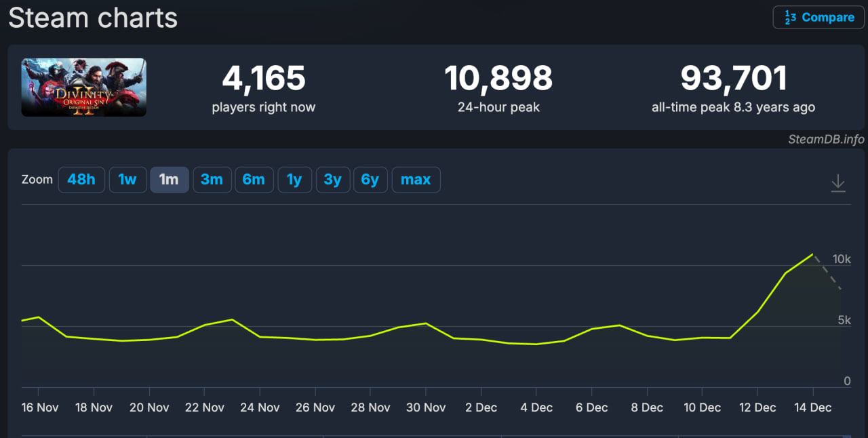Switch zoom to 3m
Viewport: 868px width, 438px height.
212,180
